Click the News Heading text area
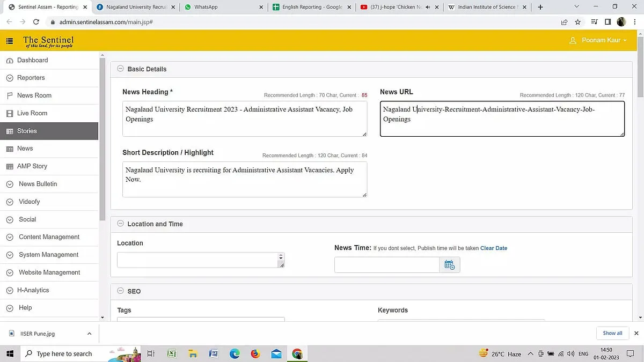Image resolution: width=644 pixels, height=362 pixels. click(245, 119)
